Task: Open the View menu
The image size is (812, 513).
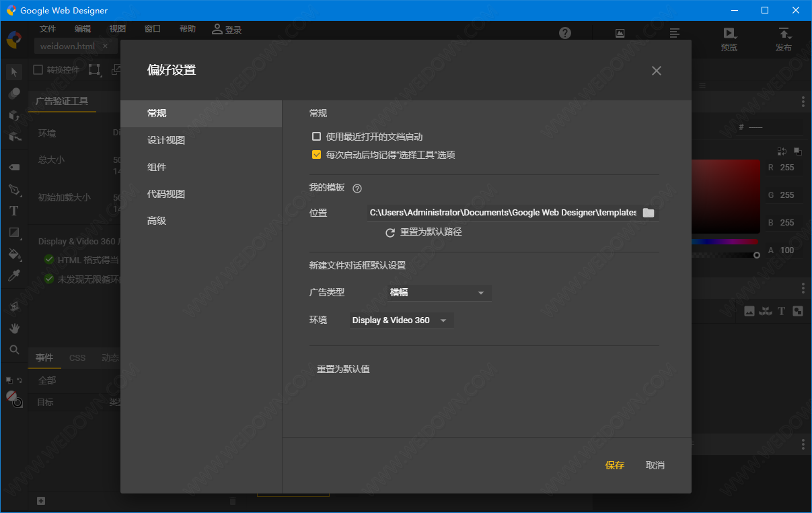Action: 118,29
